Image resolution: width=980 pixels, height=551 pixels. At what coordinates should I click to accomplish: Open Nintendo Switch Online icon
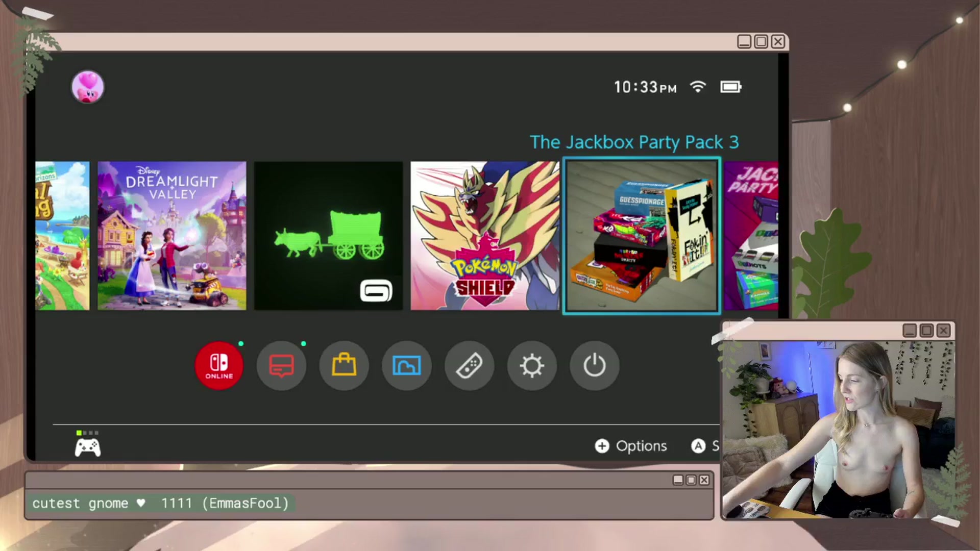[x=219, y=365]
